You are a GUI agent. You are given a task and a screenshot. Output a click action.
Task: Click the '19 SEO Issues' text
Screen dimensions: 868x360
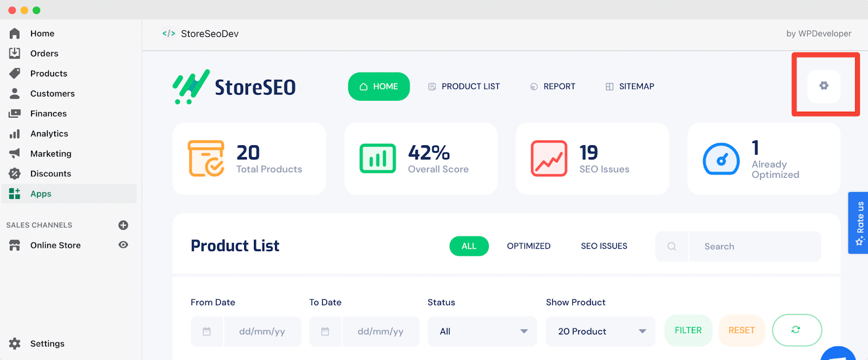(x=604, y=159)
